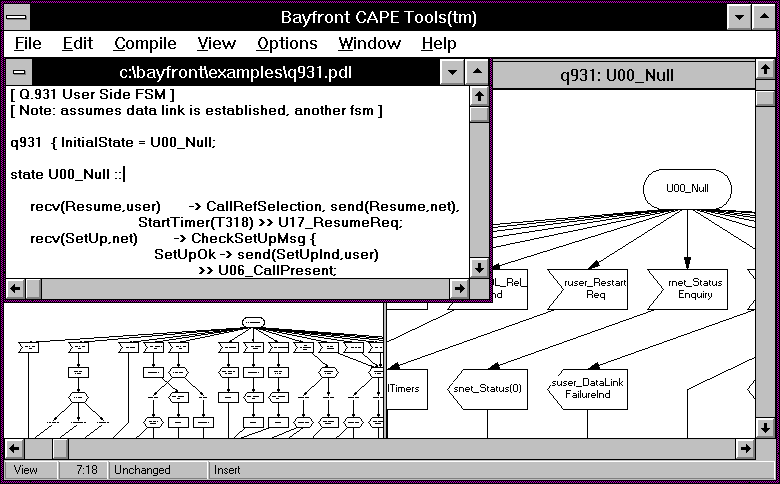The width and height of the screenshot is (780, 484).
Task: Click the q931.pdl editor scroll down arrow
Action: [479, 268]
